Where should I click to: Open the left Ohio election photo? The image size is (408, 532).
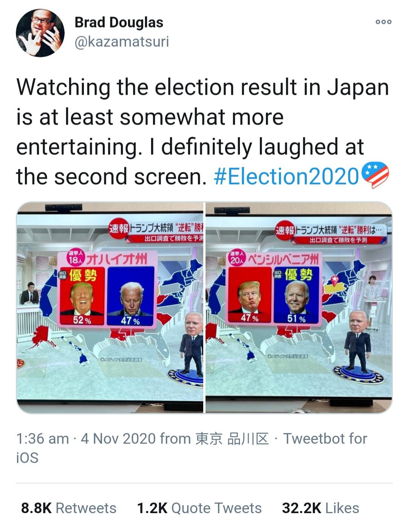pos(110,307)
